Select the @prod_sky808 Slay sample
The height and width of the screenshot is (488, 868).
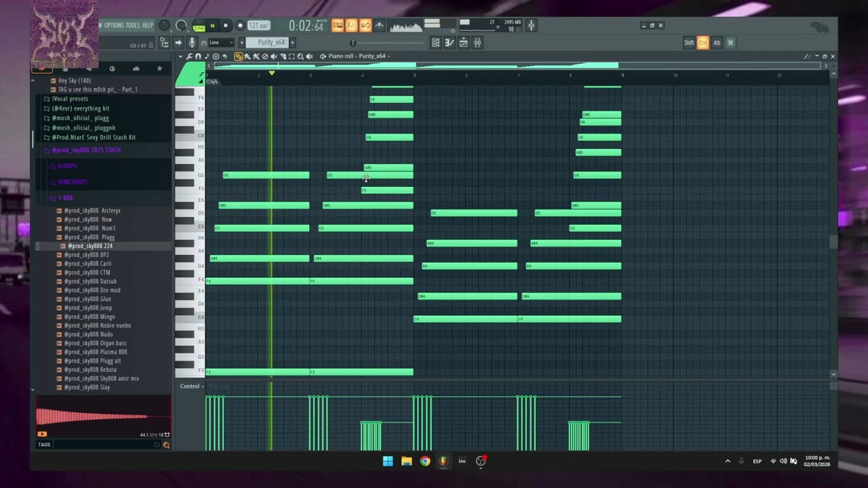point(87,388)
